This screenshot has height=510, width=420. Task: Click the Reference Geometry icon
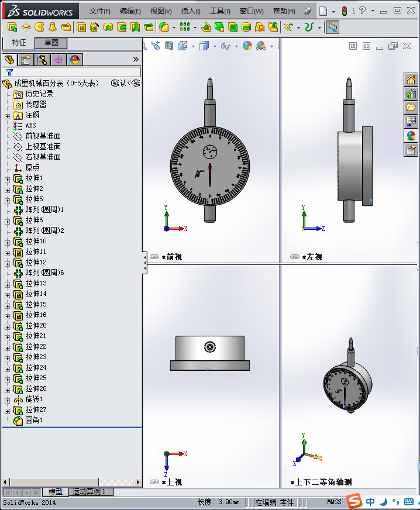coord(288,27)
